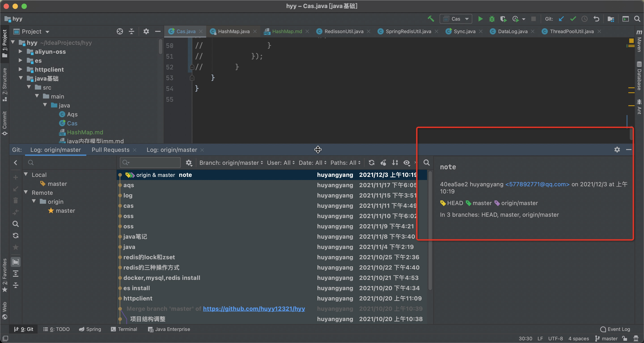Open Project Structure icon in toolbar
This screenshot has width=644, height=343.
point(611,19)
